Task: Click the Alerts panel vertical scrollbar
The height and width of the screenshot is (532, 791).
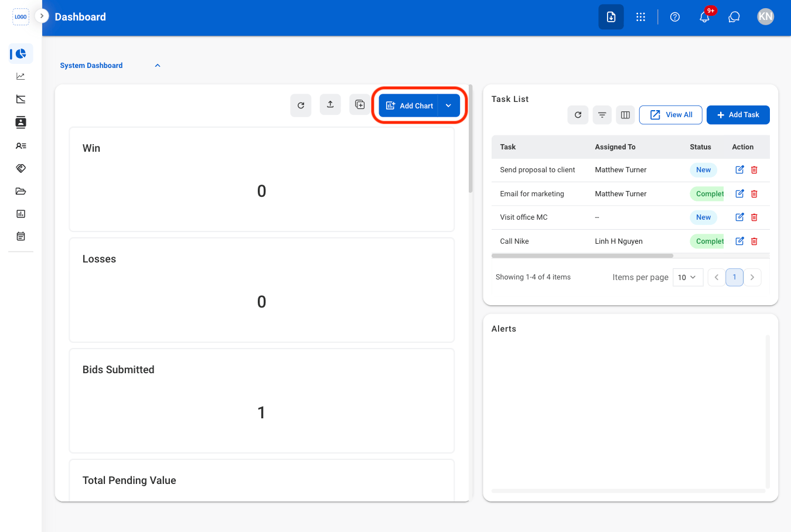Action: click(768, 411)
